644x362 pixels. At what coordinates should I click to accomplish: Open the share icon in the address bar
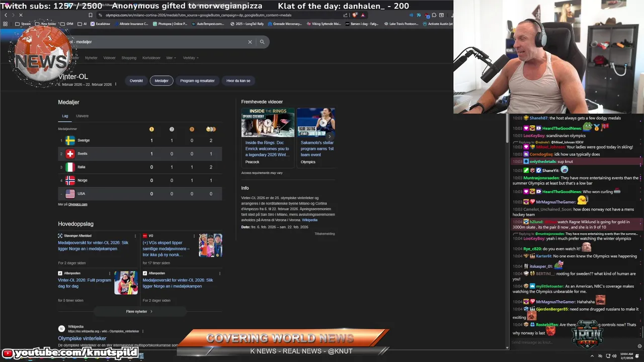click(346, 15)
